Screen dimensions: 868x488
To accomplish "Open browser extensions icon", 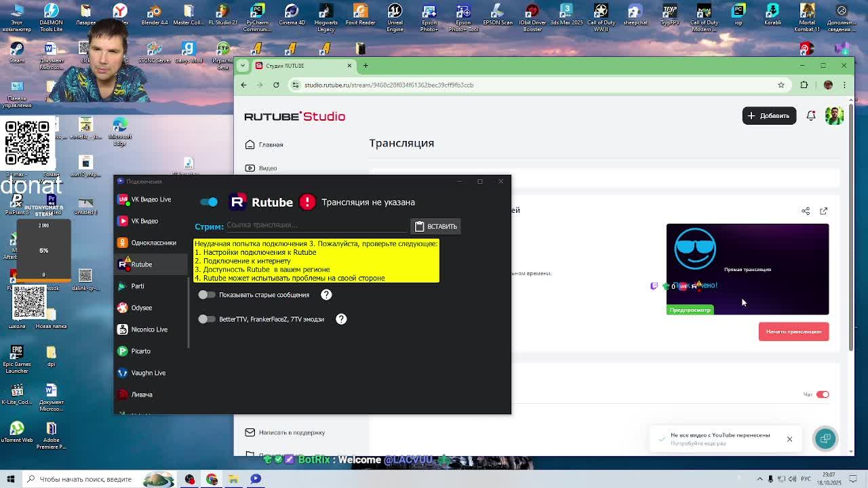I will [804, 85].
